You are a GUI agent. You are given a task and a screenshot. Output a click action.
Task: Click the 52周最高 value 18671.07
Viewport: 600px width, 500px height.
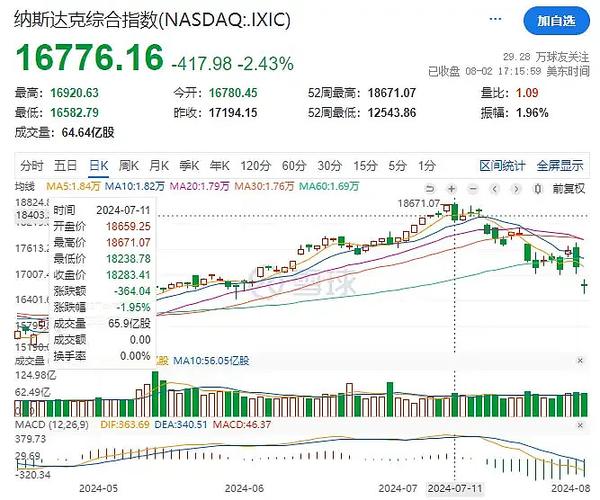point(392,93)
